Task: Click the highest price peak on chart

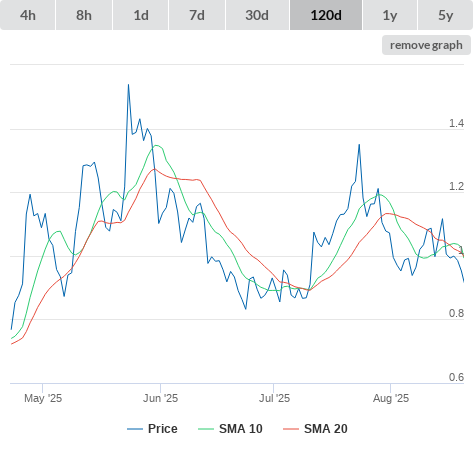Action: pyautogui.click(x=128, y=85)
